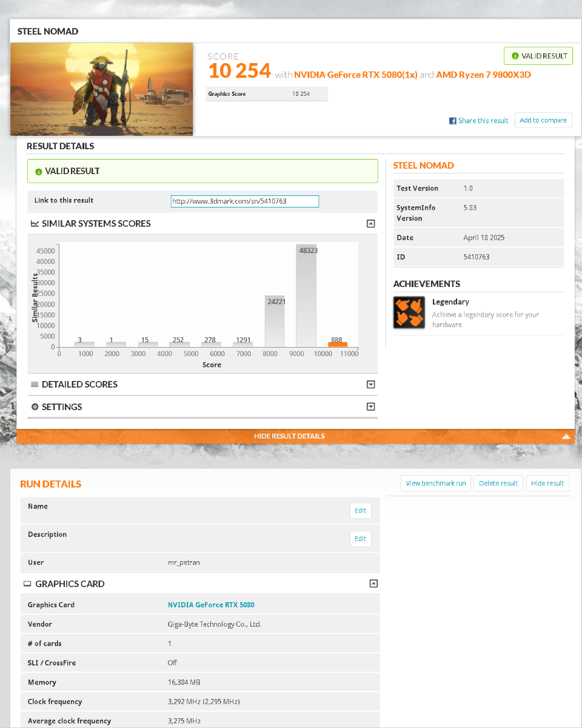Click the View benchmark run button
The height and width of the screenshot is (728, 582).
click(436, 484)
